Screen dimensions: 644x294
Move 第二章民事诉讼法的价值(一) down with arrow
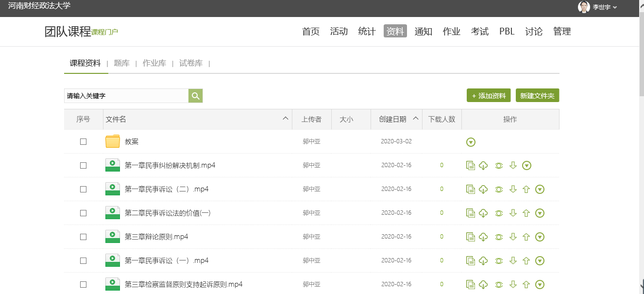pos(513,213)
